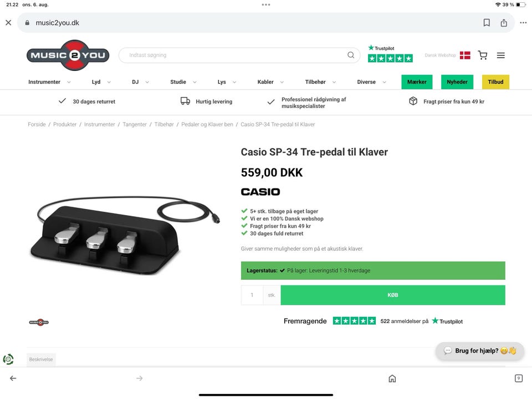Open the Tilbud tab
This screenshot has width=532, height=399.
495,82
